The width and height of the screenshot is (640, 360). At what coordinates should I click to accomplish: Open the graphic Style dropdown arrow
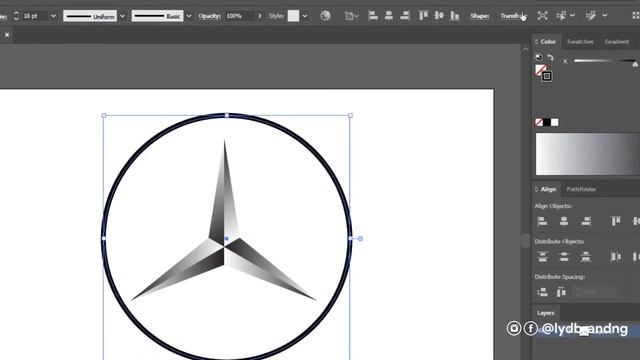click(x=304, y=16)
